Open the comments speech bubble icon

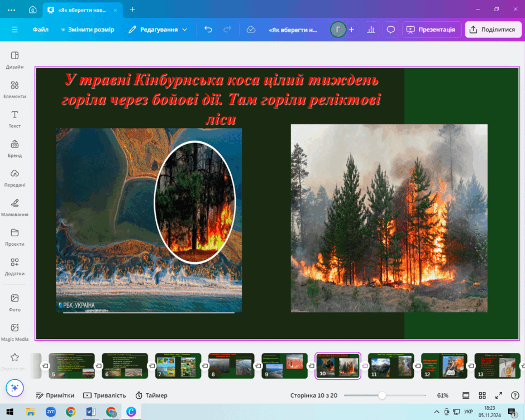(391, 30)
